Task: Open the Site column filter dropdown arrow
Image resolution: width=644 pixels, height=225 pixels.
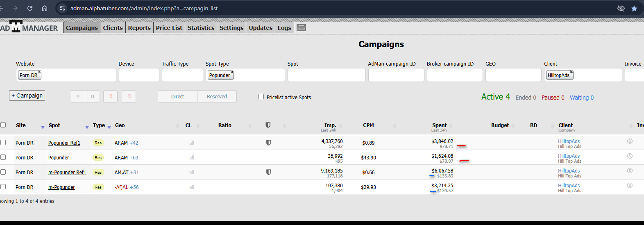Action: [x=43, y=127]
